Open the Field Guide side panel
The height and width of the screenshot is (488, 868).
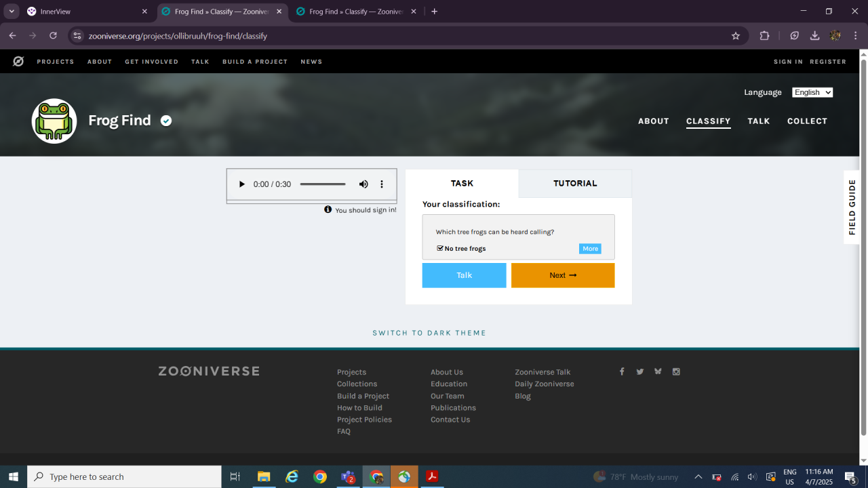(852, 207)
